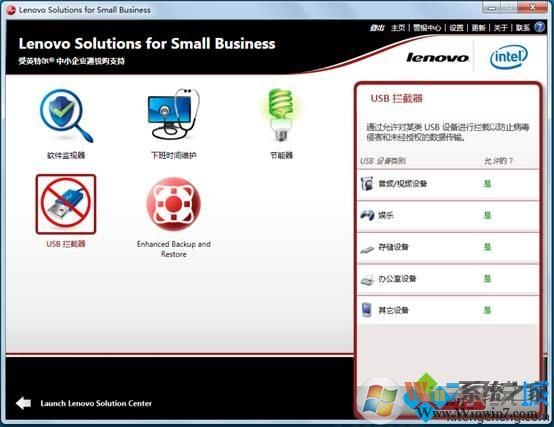
Task: Click the 软件监视器 label
Action: (66, 155)
